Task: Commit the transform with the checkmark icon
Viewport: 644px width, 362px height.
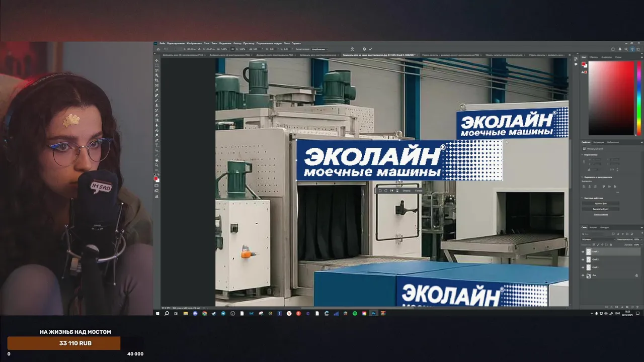Action: (370, 49)
